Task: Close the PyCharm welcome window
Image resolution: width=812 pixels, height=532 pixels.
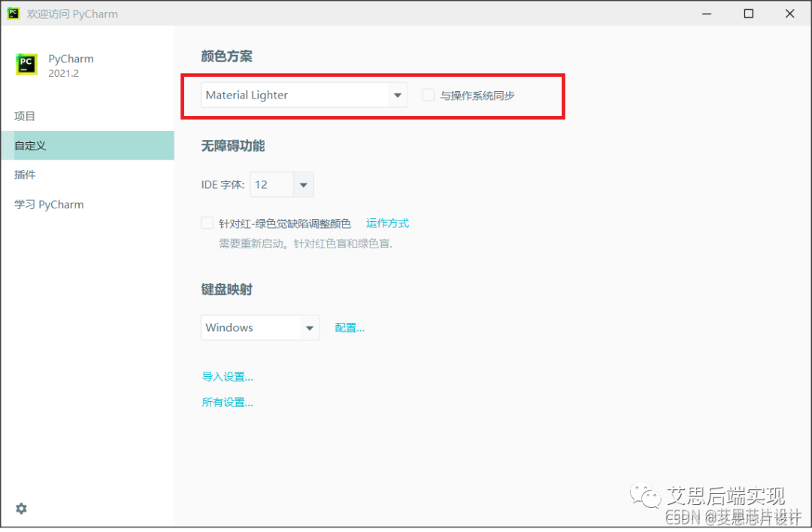Action: point(790,14)
